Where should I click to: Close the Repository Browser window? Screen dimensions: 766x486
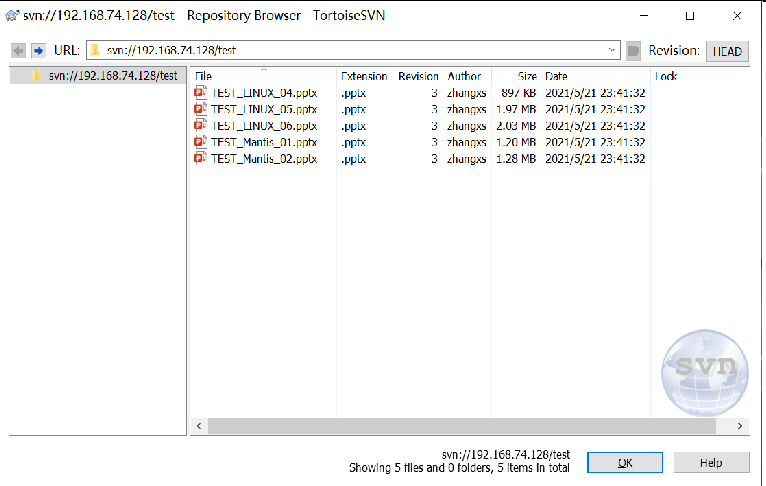pos(737,16)
